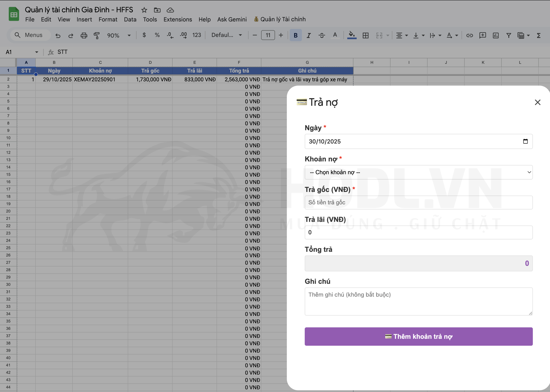Apply strikethrough formatting
The width and height of the screenshot is (550, 392).
322,35
